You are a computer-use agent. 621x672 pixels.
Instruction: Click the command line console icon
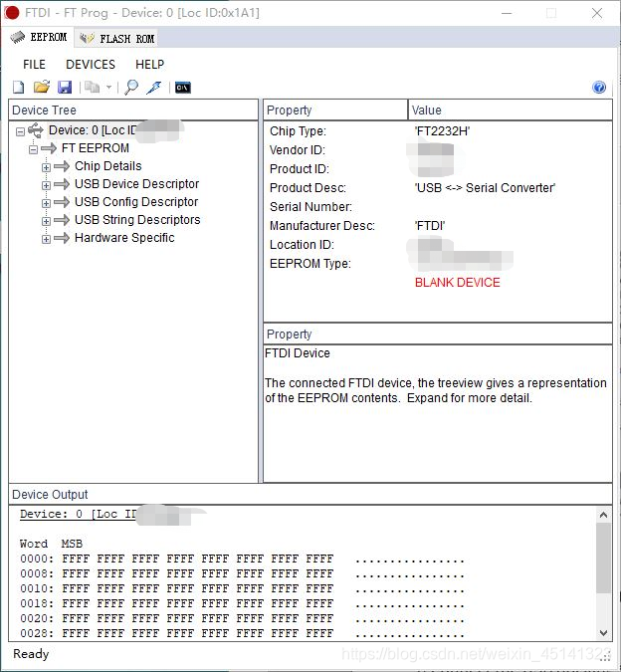pos(183,88)
